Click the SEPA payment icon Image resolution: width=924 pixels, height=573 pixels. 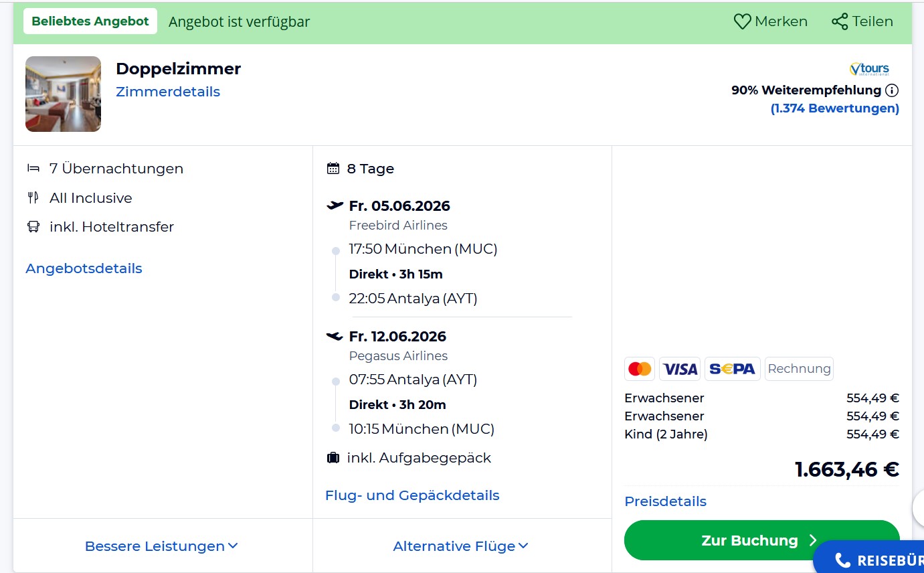pos(732,369)
